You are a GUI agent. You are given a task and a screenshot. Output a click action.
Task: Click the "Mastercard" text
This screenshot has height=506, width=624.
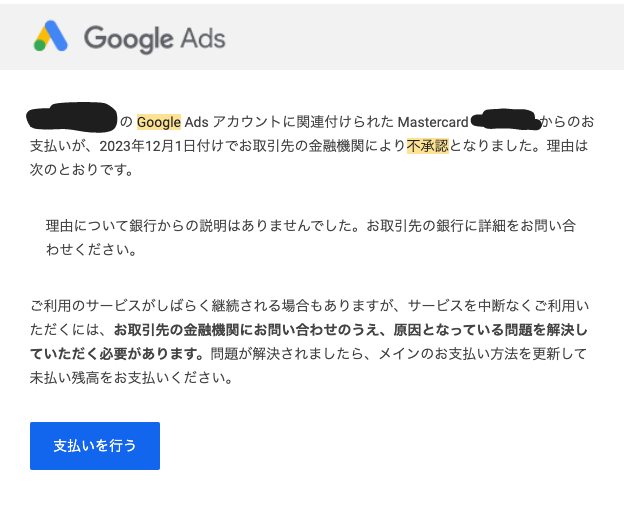(x=433, y=123)
